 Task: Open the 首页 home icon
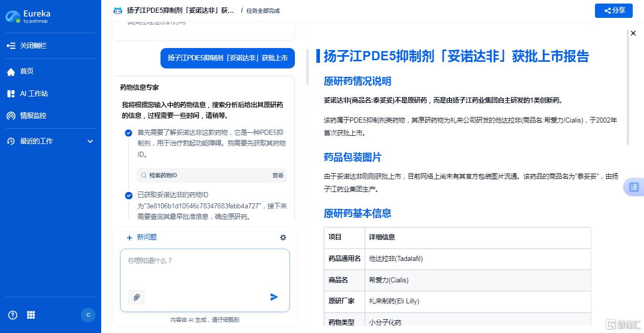(x=11, y=72)
